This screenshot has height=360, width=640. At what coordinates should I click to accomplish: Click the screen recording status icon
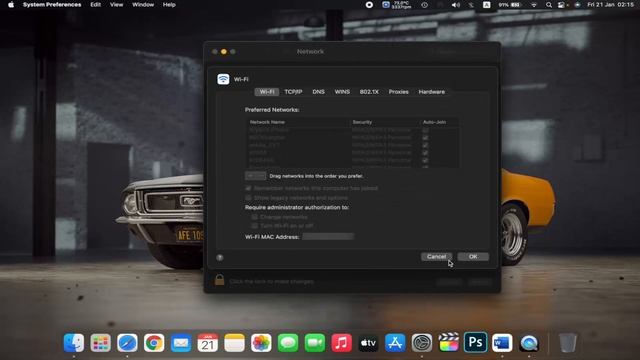click(x=369, y=5)
